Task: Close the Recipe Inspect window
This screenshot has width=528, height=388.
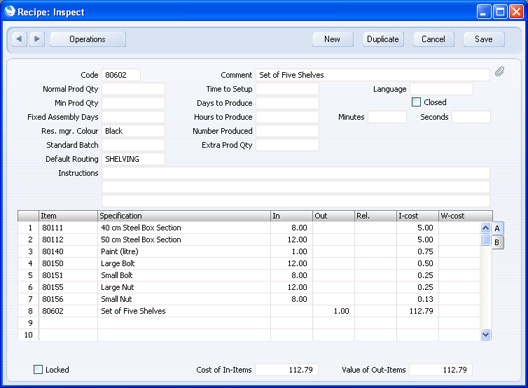Action: 516,12
